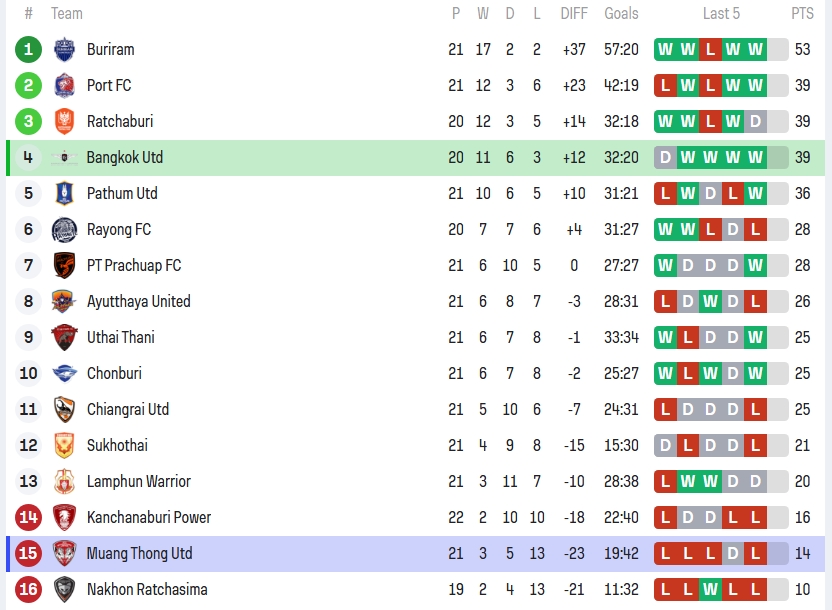Click the Port FC club logo
Viewport: 832px width, 610px height.
[64, 85]
